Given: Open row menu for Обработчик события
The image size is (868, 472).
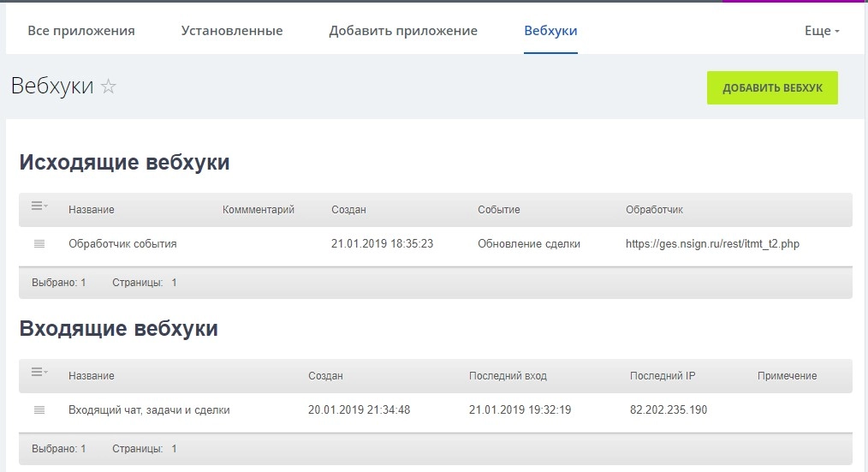Looking at the screenshot, I should coord(39,244).
